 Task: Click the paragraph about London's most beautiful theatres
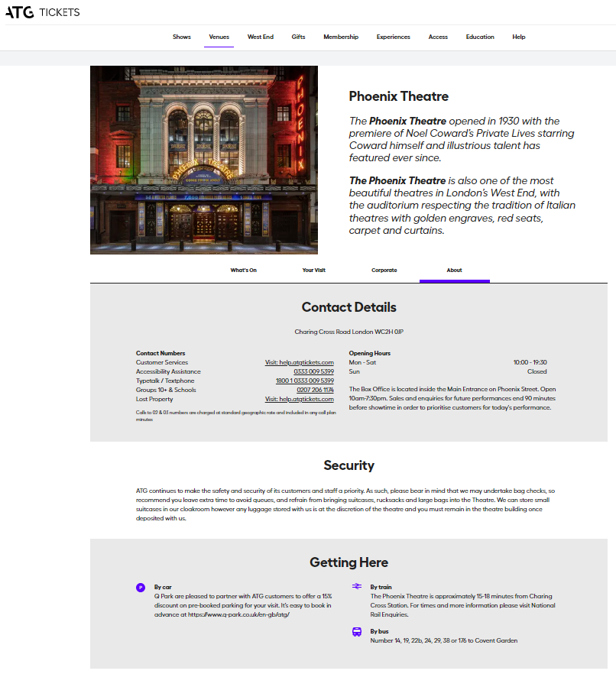[462, 206]
